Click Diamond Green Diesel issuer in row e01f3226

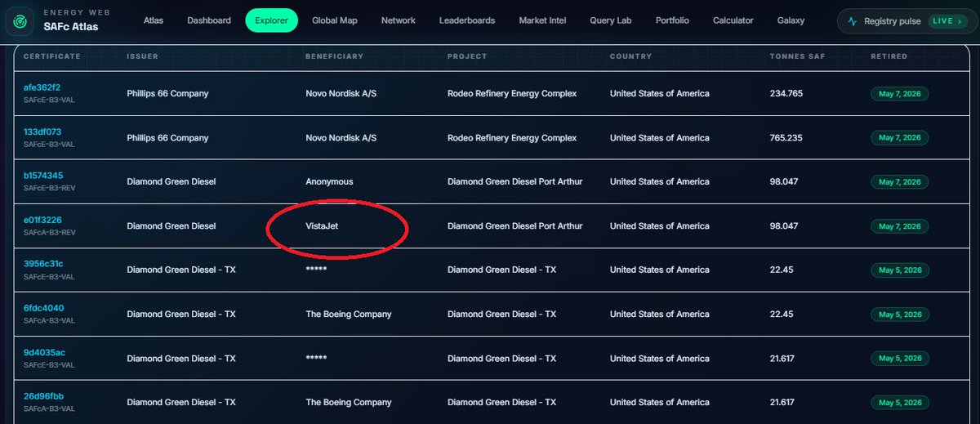pos(171,226)
